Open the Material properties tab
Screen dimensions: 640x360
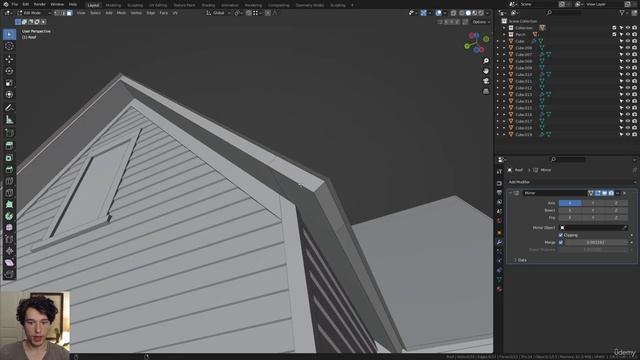499,289
